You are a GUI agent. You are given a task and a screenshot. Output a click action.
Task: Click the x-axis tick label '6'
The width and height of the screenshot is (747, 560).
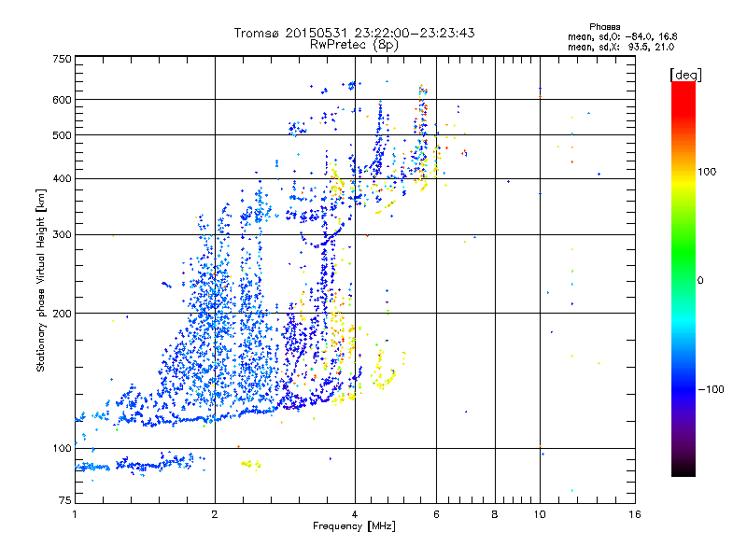coord(436,514)
